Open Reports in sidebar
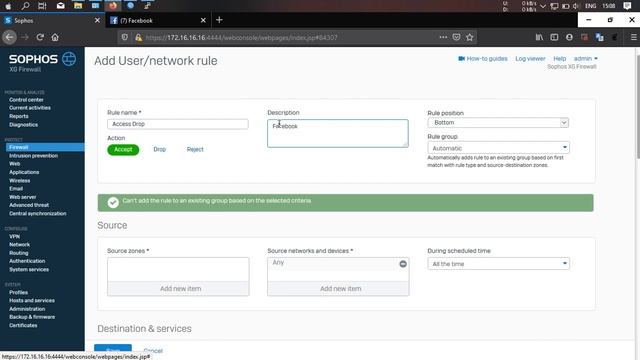The image size is (640, 360). point(19,116)
